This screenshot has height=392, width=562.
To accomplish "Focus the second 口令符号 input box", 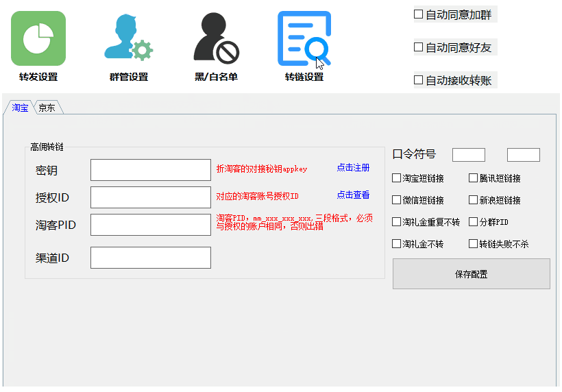I will click(524, 155).
